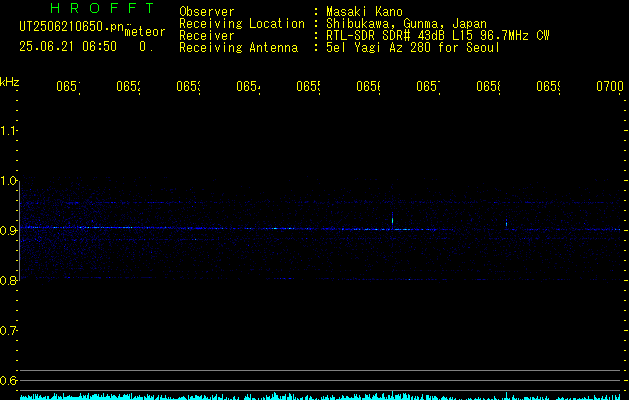Click the kHz axis unit label
Viewport: 629px width, 400px height.
(x=9, y=82)
